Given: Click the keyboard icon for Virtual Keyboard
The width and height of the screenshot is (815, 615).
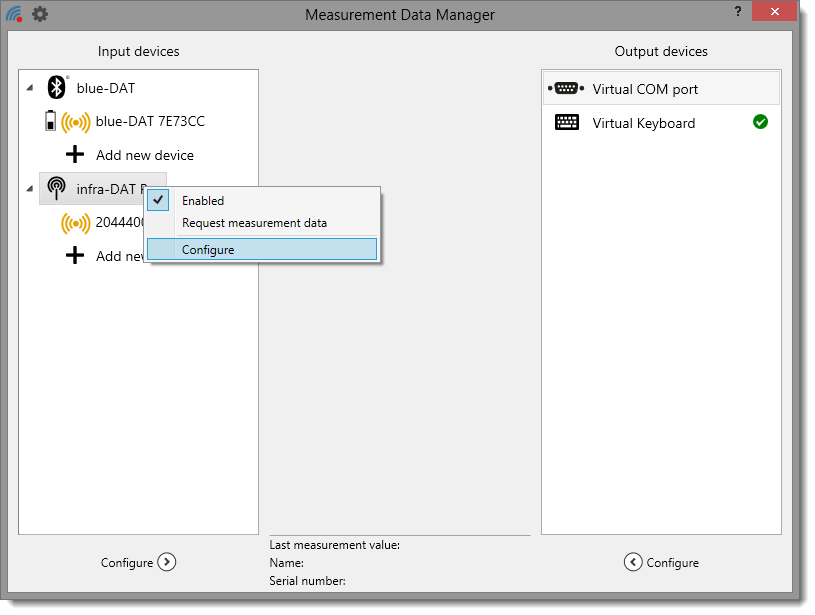Looking at the screenshot, I should click(x=567, y=123).
